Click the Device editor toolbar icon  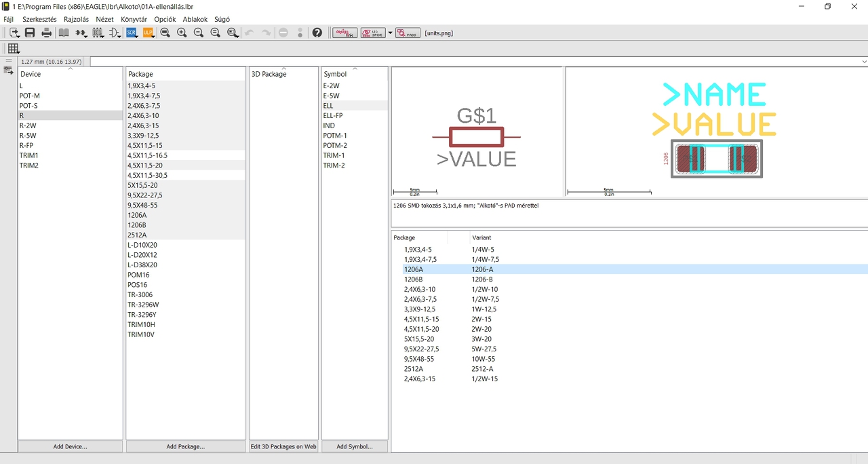(x=81, y=33)
